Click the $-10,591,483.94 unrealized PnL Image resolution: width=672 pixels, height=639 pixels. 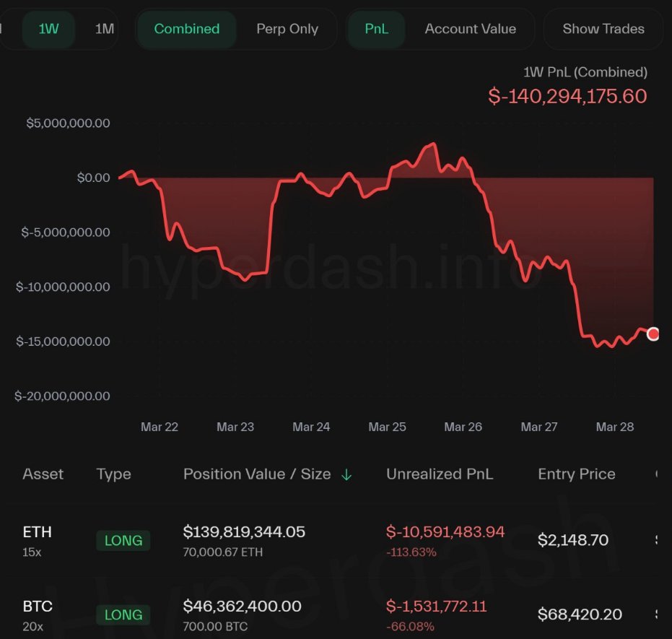coord(445,532)
